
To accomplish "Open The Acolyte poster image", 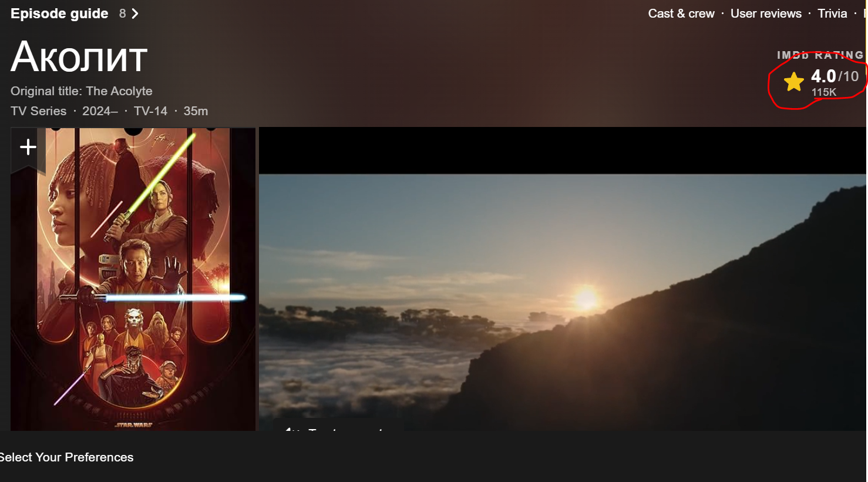I will click(133, 279).
